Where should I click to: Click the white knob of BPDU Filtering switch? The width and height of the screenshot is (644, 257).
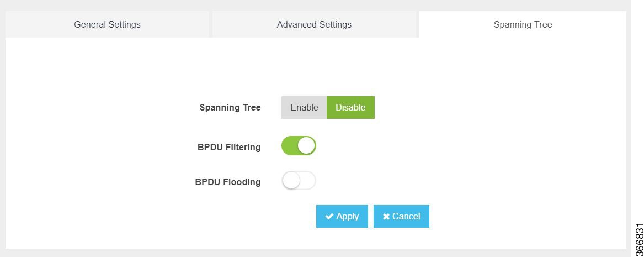(x=306, y=145)
